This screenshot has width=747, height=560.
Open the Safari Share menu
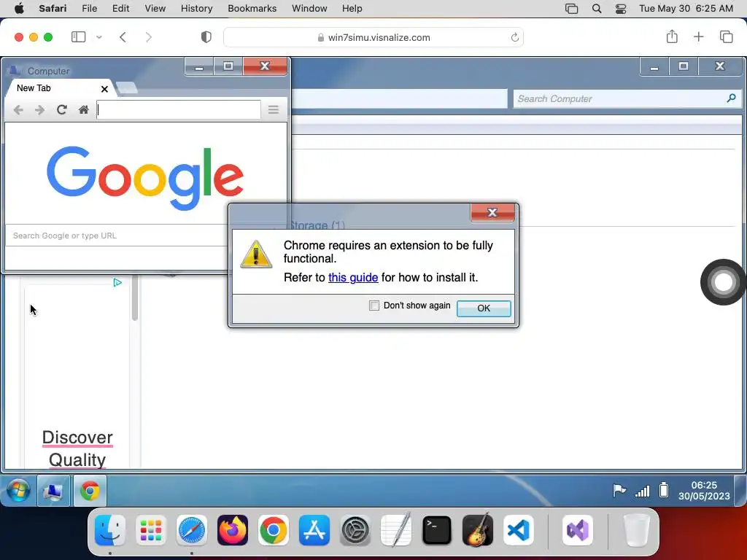tap(672, 36)
